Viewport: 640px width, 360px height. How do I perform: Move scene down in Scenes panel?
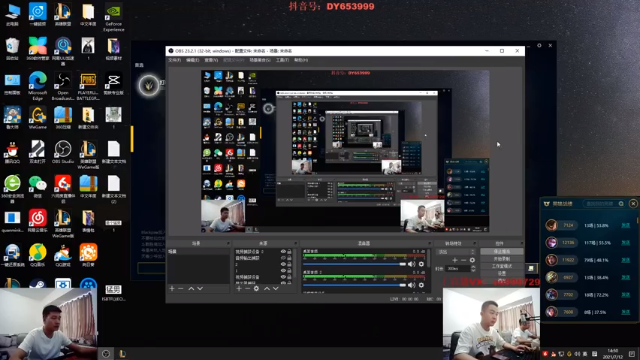[200, 289]
